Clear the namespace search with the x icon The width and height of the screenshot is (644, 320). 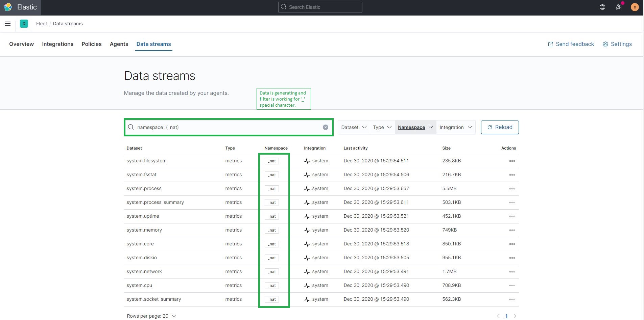click(325, 127)
